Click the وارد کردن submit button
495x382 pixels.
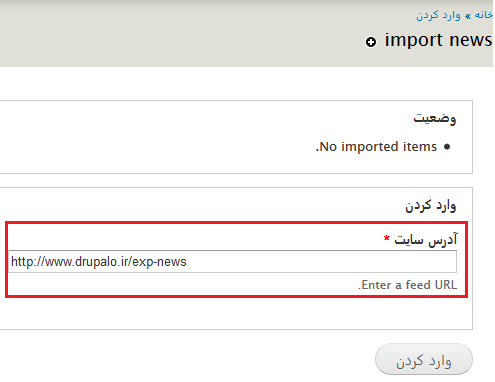pyautogui.click(x=424, y=359)
